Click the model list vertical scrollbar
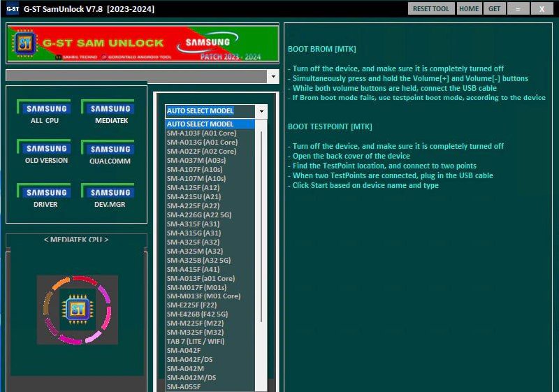This screenshot has width=559, height=392. (261, 226)
